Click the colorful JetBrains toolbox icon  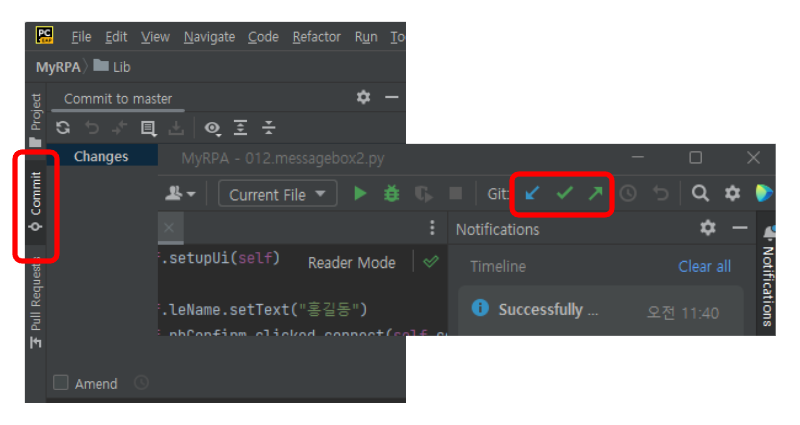pos(764,193)
